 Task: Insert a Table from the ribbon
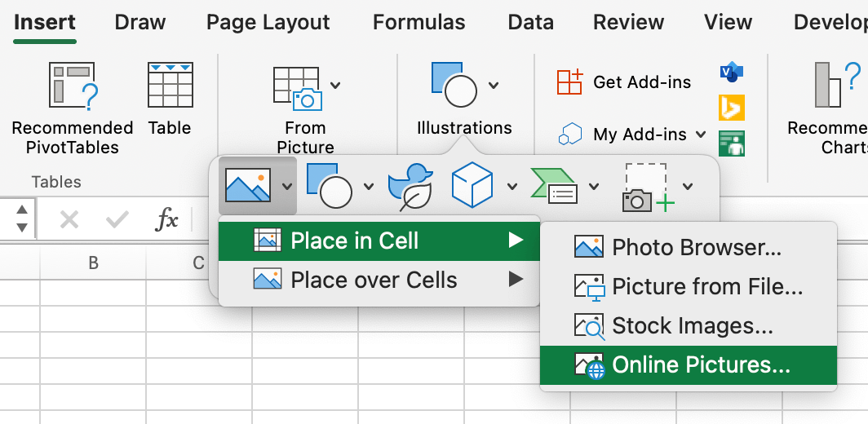click(x=170, y=86)
